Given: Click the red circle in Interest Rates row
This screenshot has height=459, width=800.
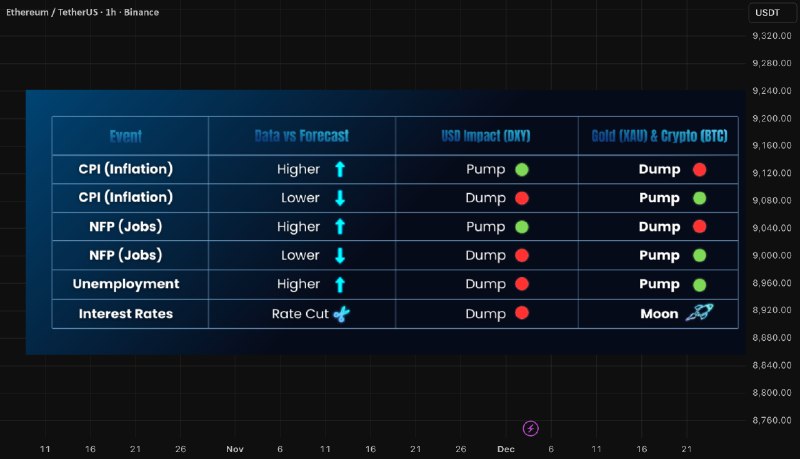Looking at the screenshot, I should (x=521, y=314).
